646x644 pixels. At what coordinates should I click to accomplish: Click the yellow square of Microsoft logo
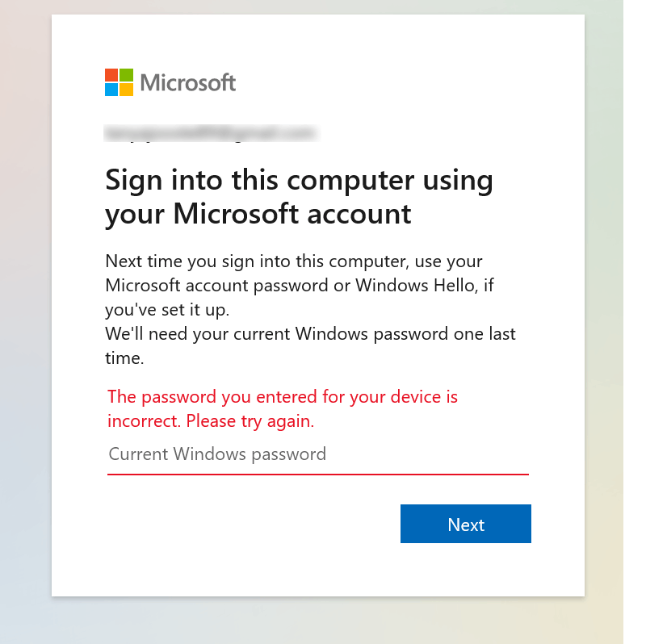[x=127, y=90]
